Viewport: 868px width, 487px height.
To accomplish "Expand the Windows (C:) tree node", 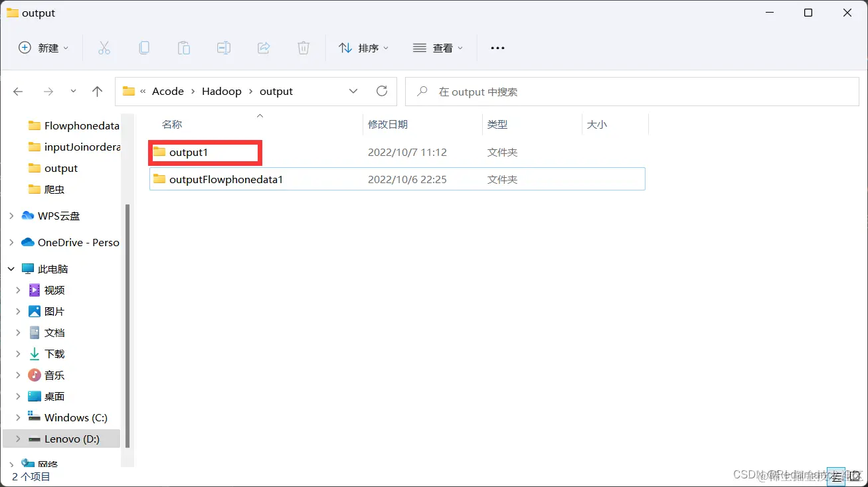I will [19, 418].
